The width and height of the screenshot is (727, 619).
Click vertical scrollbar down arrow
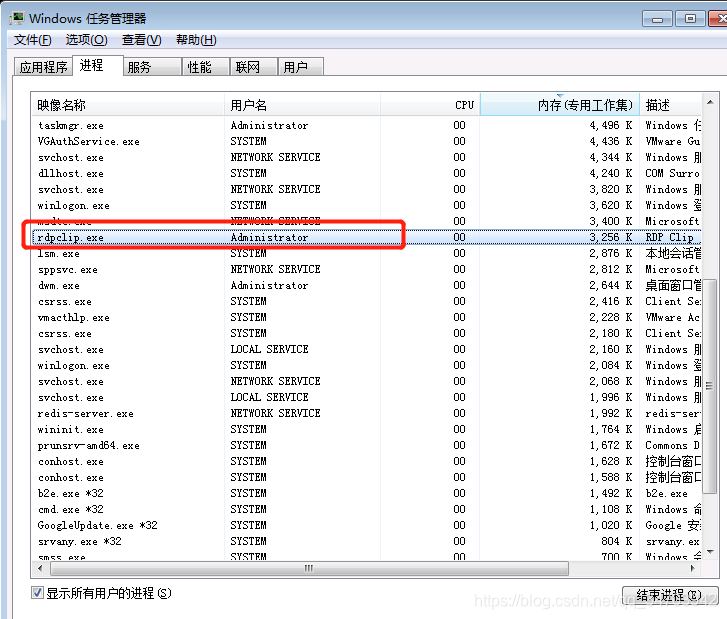click(710, 551)
